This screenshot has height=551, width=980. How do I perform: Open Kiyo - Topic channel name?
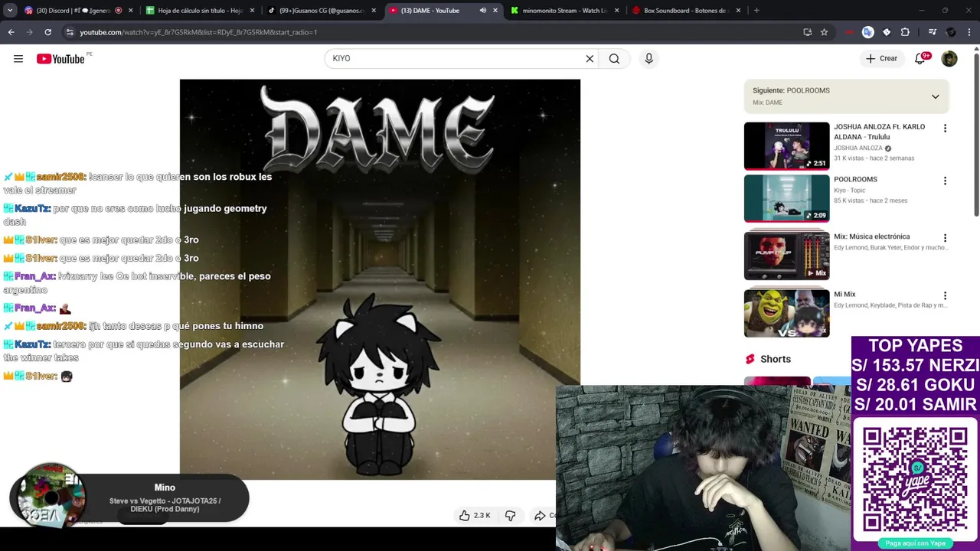(x=850, y=191)
